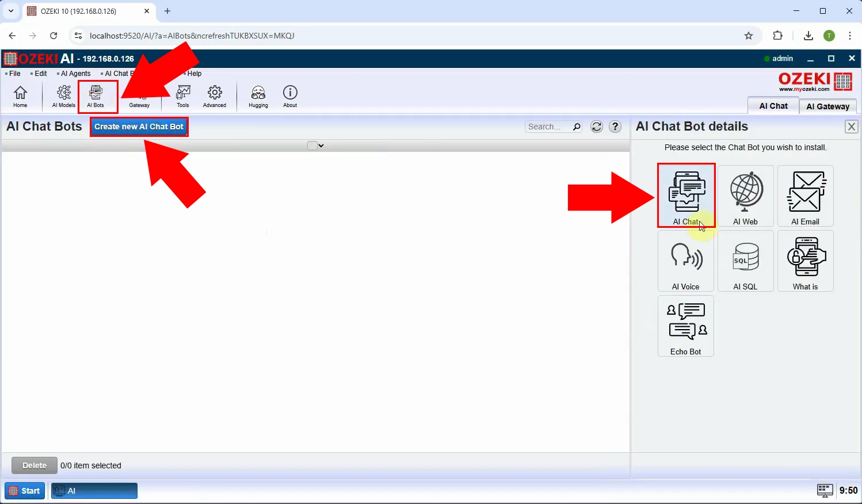Open a new browser tab
The height and width of the screenshot is (504, 862).
point(167,11)
